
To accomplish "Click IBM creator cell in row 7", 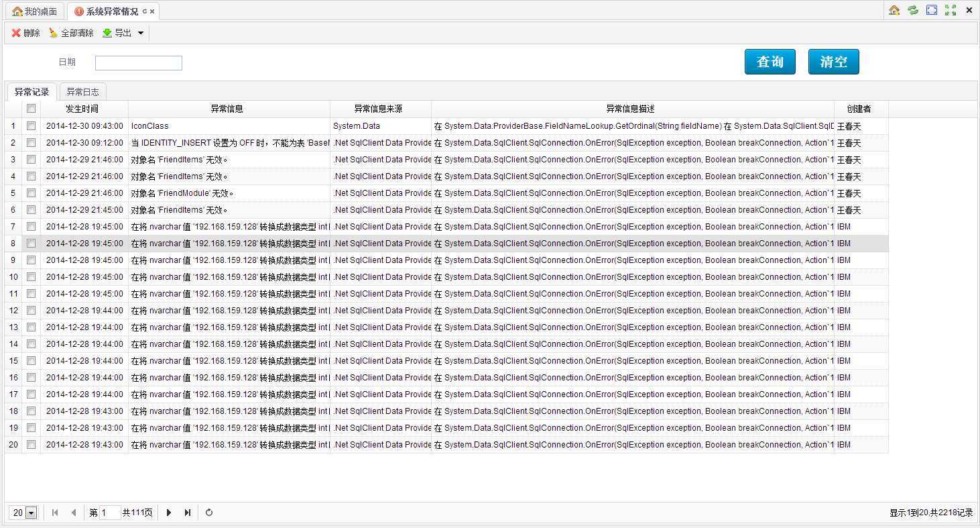I will pyautogui.click(x=861, y=226).
